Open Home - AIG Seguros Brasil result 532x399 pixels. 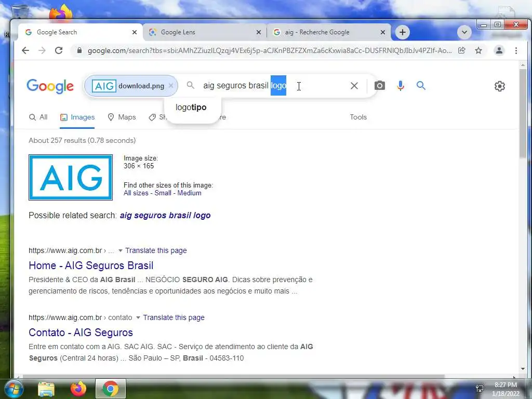click(x=91, y=265)
